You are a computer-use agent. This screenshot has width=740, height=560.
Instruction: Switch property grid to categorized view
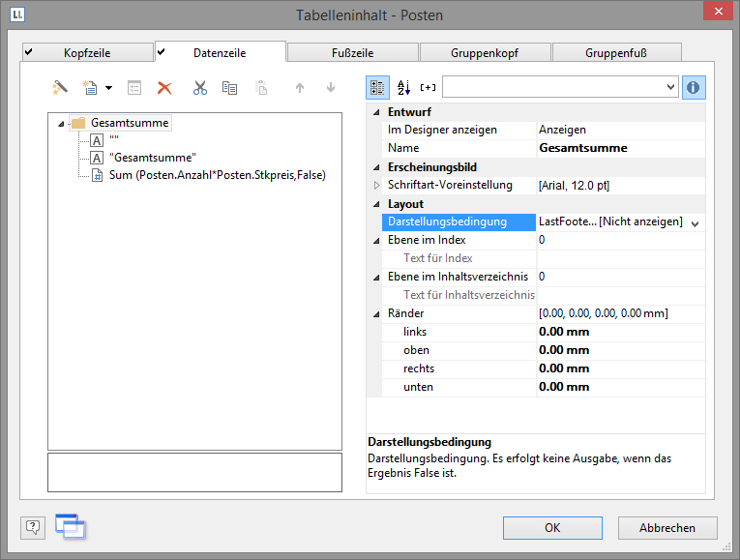coord(377,87)
